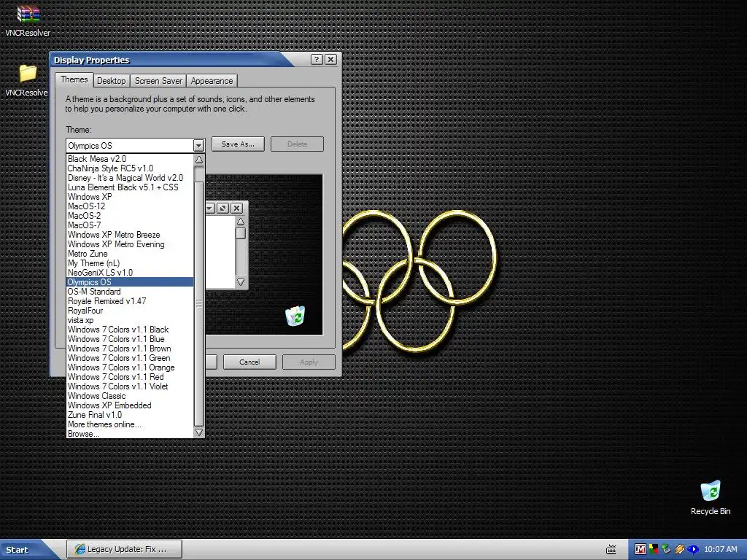
Task: Click the Cancel button
Action: (x=249, y=362)
